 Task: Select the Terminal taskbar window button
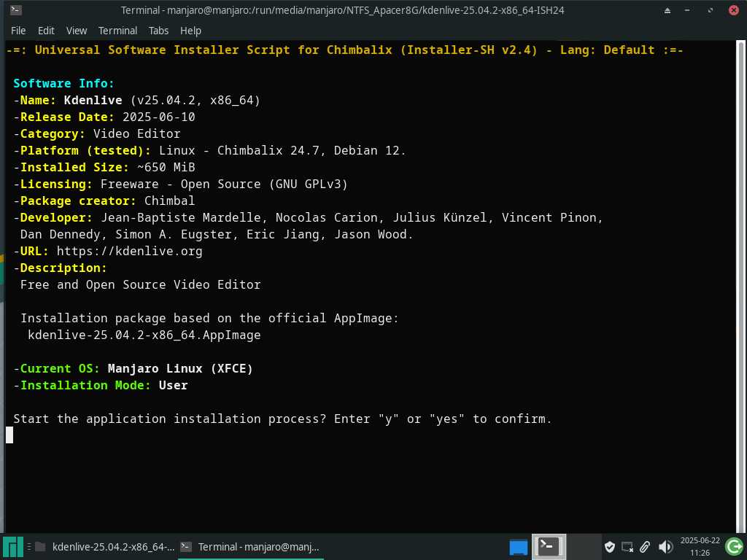tap(251, 547)
